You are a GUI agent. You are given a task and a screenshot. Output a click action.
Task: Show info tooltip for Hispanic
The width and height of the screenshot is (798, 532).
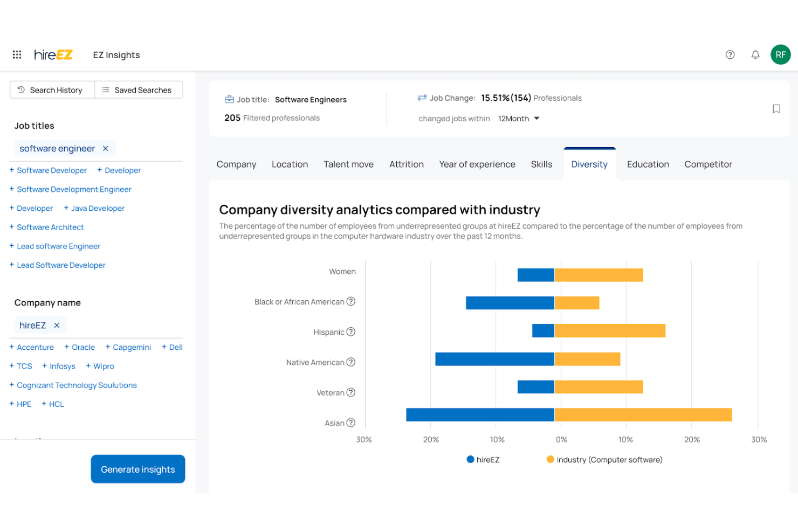coord(351,331)
